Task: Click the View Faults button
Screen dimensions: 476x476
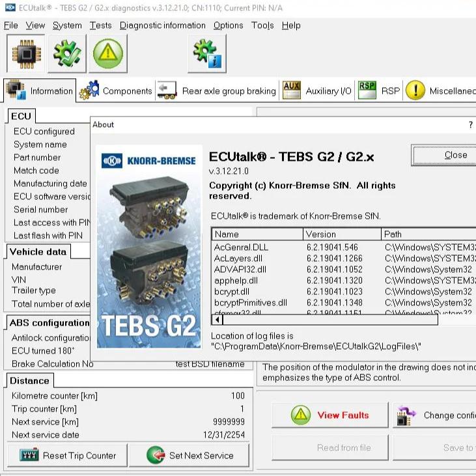Action: (x=330, y=415)
